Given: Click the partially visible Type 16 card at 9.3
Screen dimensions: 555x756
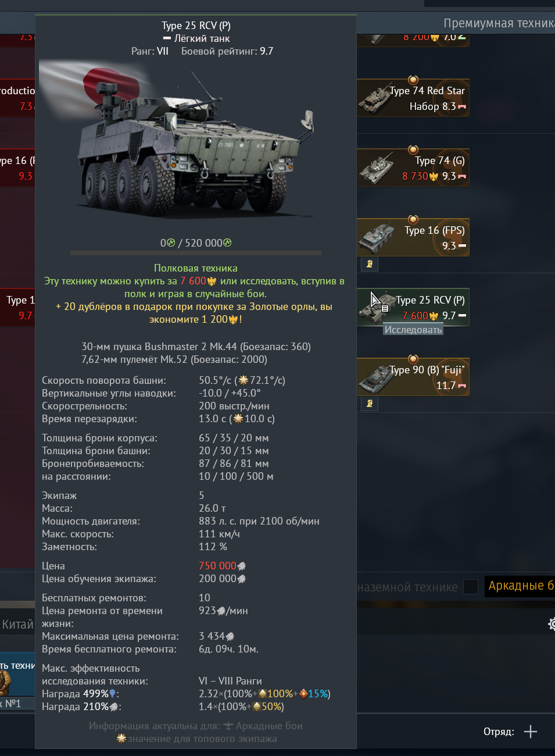Looking at the screenshot, I should [x=17, y=168].
